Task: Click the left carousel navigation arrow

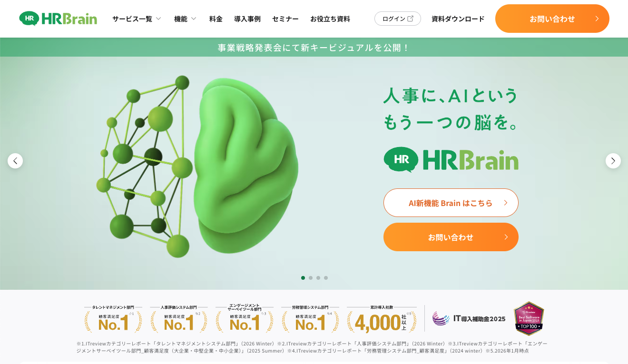Action: pos(15,161)
